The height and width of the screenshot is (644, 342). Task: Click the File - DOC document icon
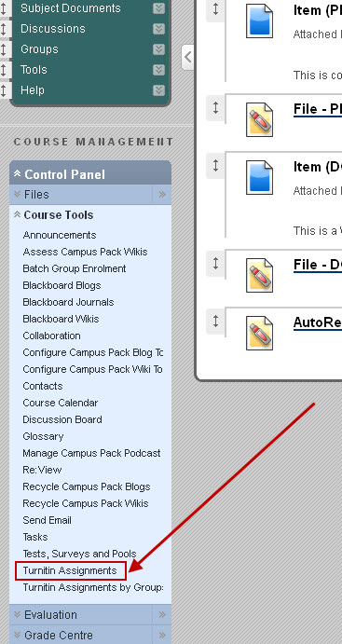pos(259,275)
